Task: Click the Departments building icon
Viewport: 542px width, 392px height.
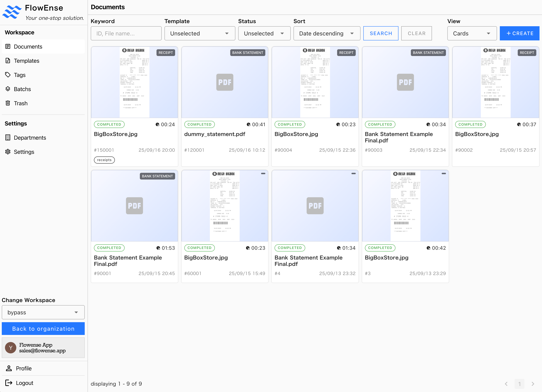Action: pyautogui.click(x=8, y=137)
